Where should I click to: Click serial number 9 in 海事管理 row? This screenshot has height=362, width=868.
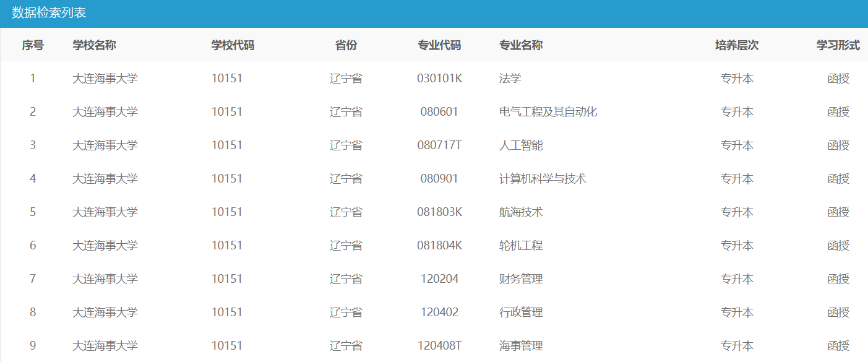(x=33, y=346)
